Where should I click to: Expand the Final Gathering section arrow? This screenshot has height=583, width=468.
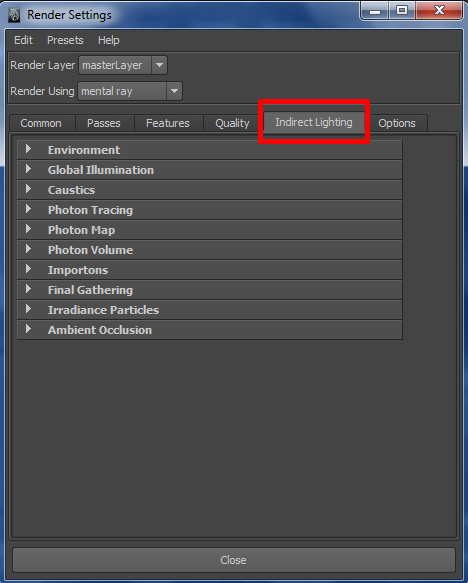[28, 289]
